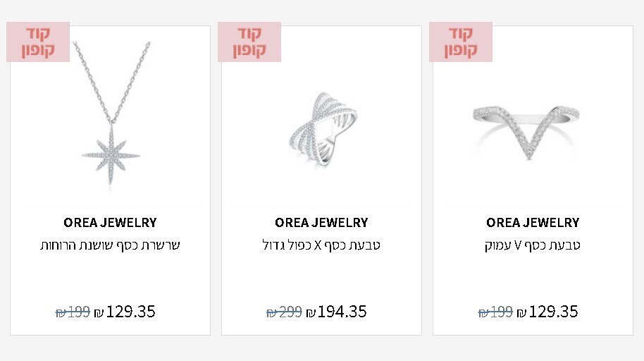Click OREA JEWELRY brand above the V ring title
This screenshot has width=644, height=361.
533,223
